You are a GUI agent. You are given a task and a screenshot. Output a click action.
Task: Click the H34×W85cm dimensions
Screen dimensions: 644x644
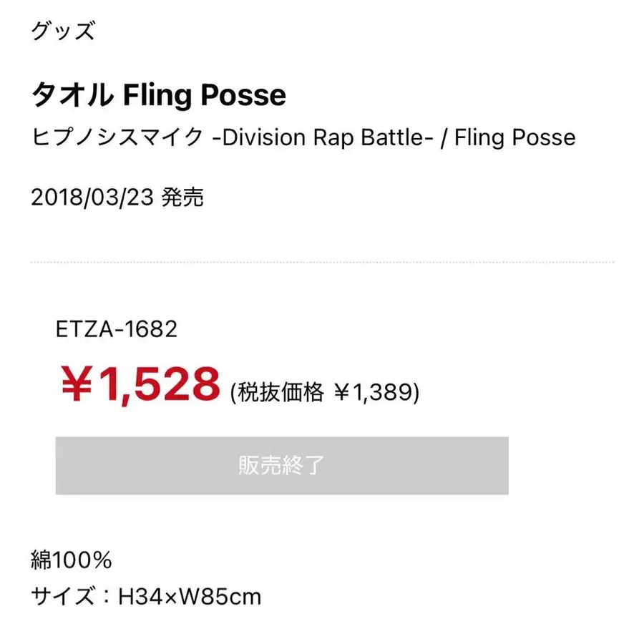click(190, 596)
